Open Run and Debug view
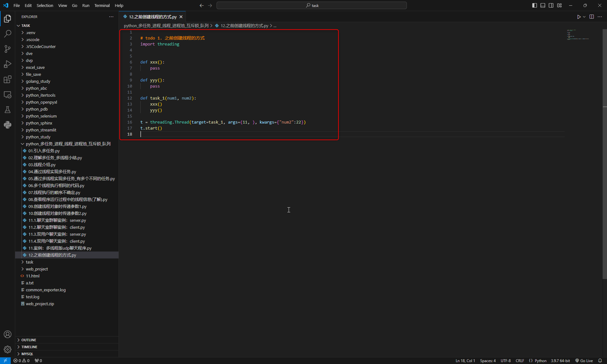The width and height of the screenshot is (607, 364). point(8,64)
